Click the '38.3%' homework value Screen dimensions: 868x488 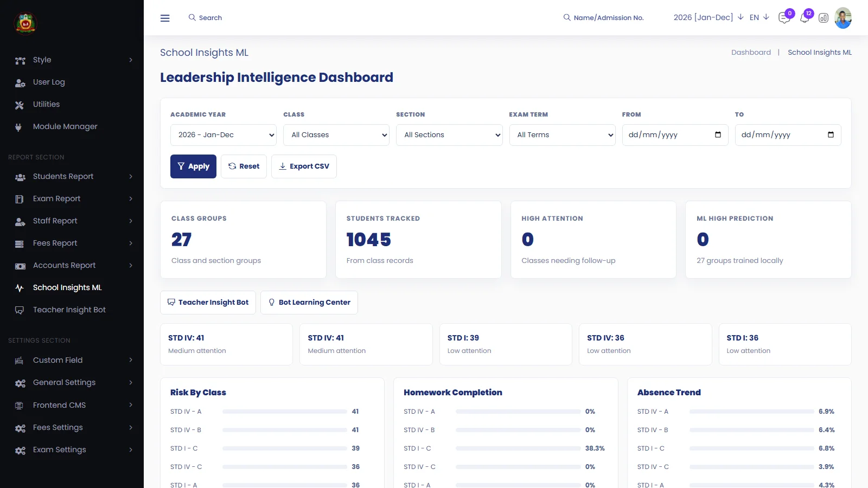[595, 449]
